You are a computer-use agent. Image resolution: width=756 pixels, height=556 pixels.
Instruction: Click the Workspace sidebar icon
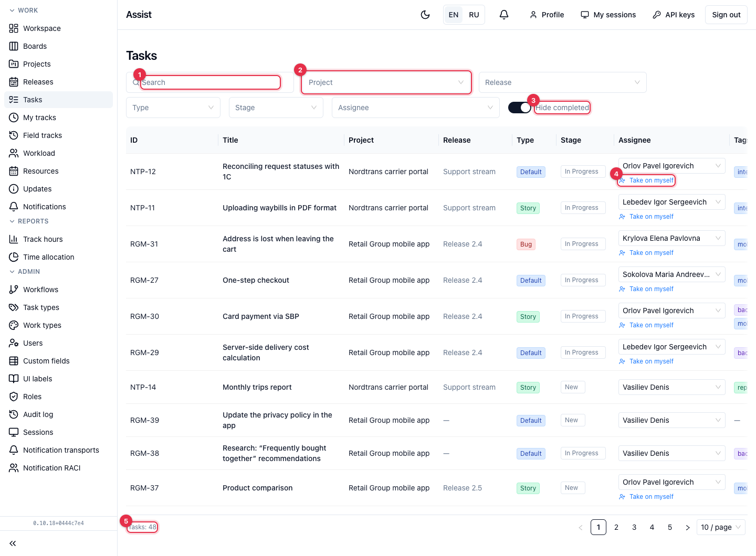(x=14, y=28)
